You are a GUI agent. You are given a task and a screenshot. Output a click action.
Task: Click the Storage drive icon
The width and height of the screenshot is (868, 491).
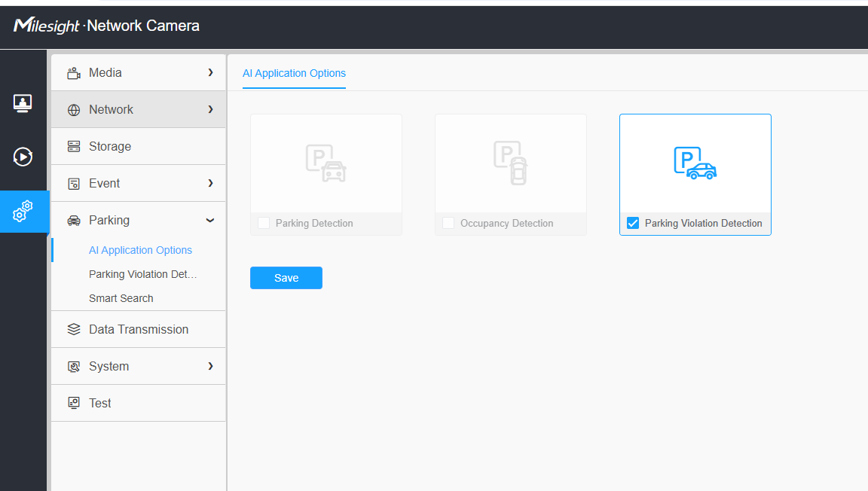[74, 147]
